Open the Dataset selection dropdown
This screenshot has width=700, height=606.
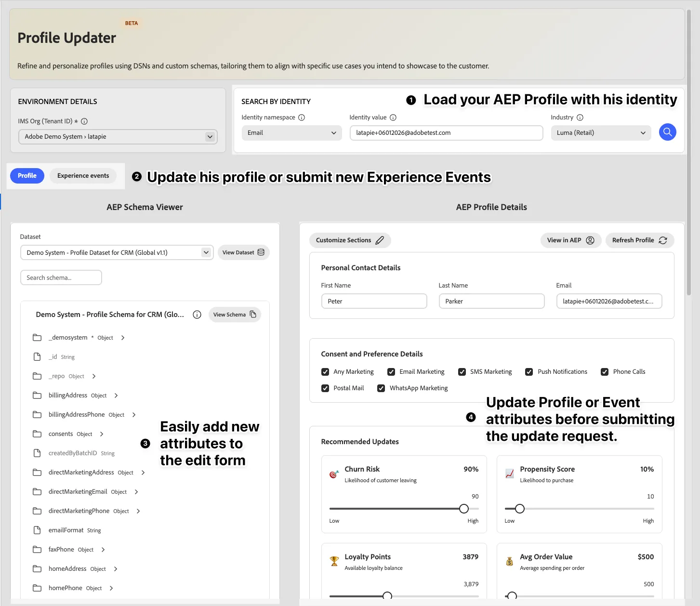(x=117, y=252)
